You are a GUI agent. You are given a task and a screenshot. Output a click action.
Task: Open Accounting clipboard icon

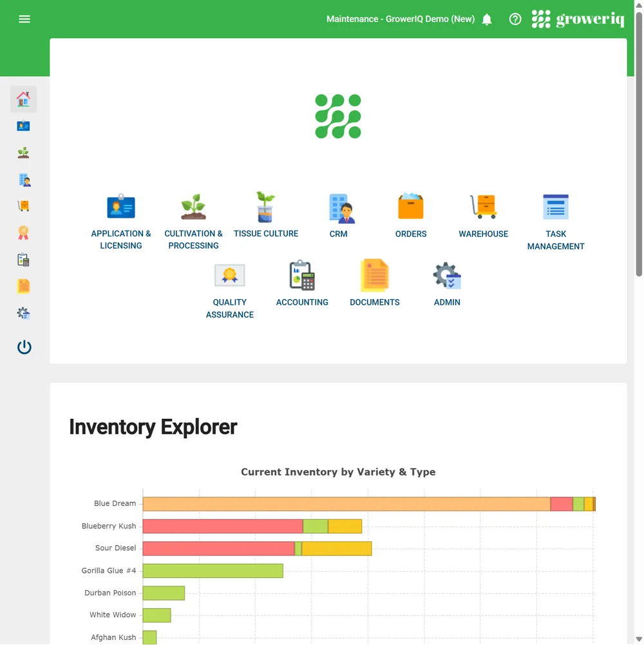[x=302, y=275]
